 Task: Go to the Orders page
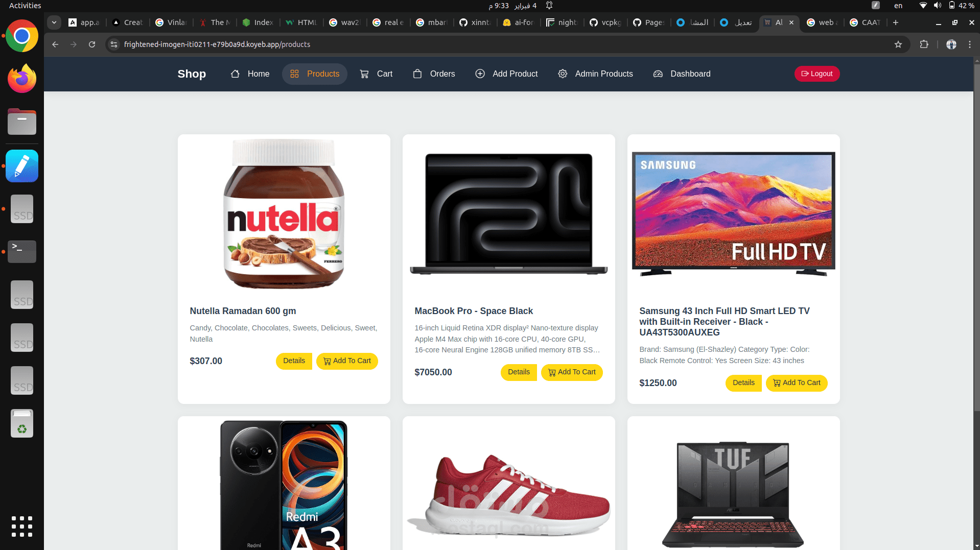(x=434, y=74)
